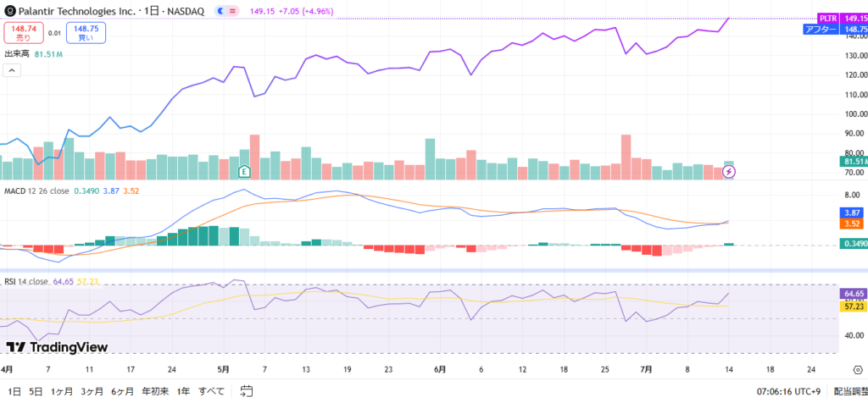Viewport: 868px width, 403px height.
Task: Click the moon after-hours session icon
Action: (x=221, y=10)
